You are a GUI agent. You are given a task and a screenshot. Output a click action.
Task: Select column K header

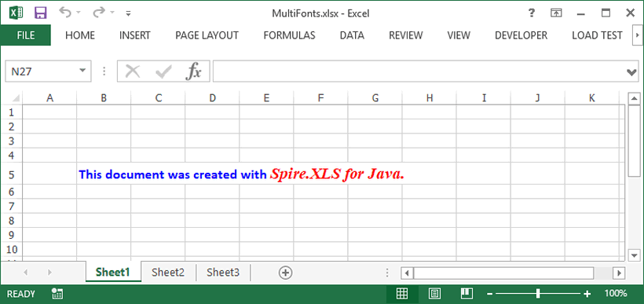[592, 97]
